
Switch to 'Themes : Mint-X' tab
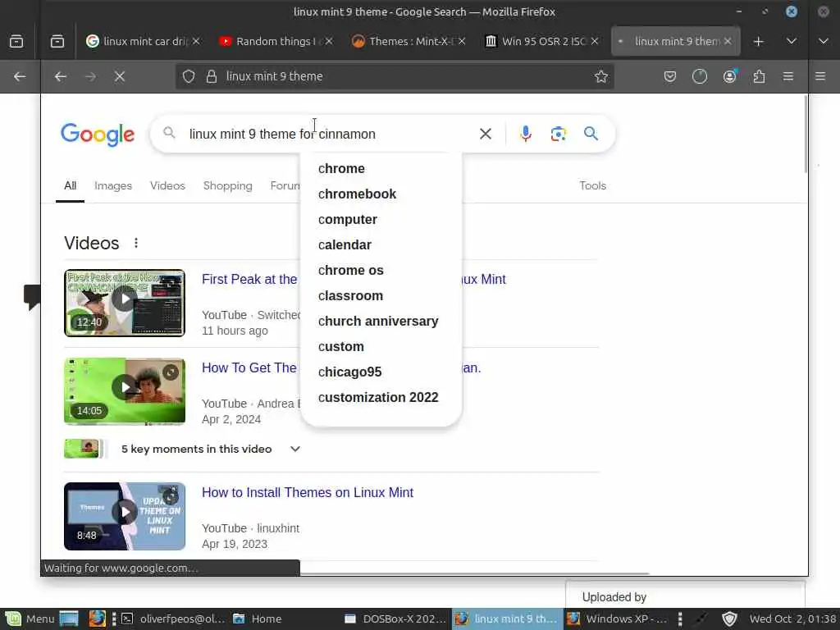coord(409,41)
